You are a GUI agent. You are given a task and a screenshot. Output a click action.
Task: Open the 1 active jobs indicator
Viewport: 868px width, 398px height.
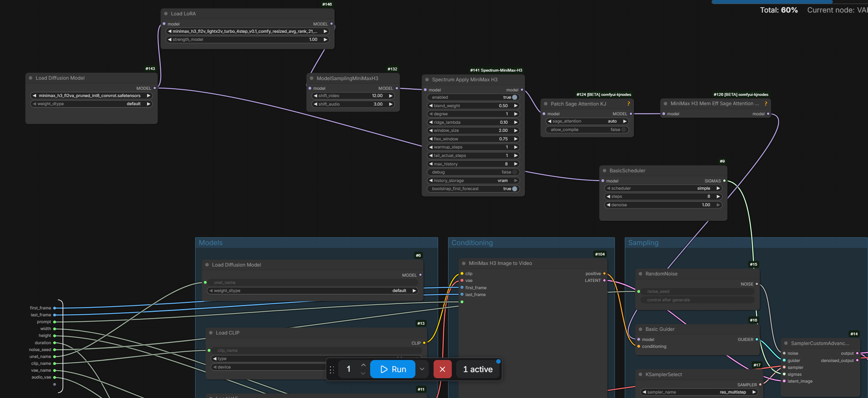pos(478,369)
